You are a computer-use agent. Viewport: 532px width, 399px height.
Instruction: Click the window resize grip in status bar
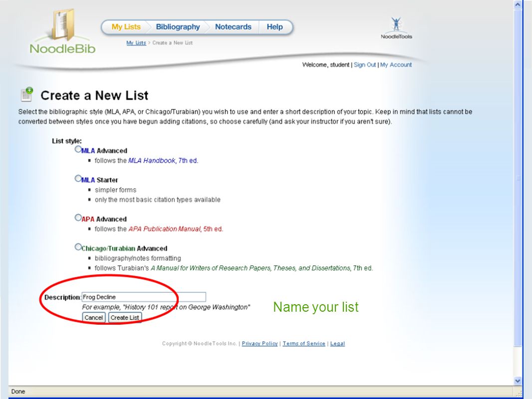pos(519,393)
